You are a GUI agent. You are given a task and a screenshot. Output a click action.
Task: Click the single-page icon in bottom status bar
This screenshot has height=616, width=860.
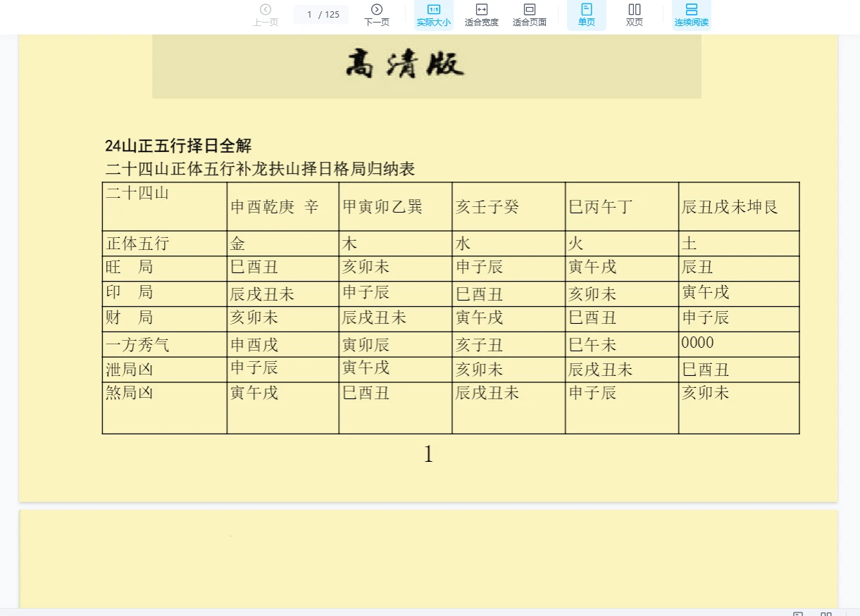tap(799, 612)
